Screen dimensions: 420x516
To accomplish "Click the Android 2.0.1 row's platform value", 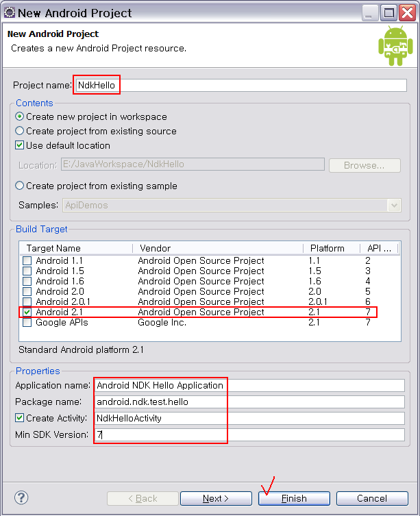I will point(318,302).
